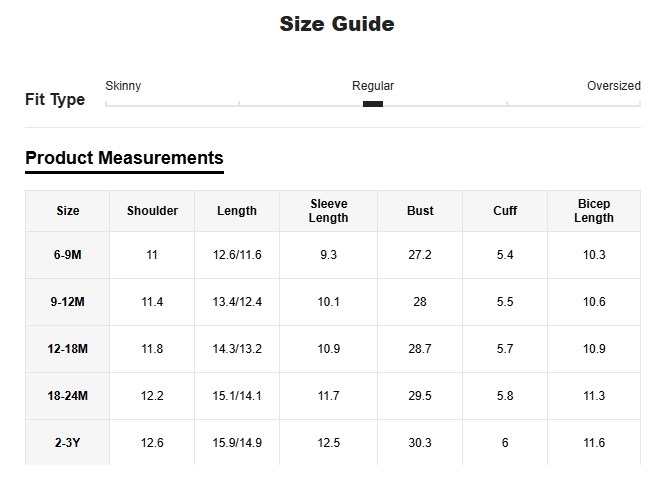This screenshot has height=479, width=662.
Task: Click the Regular fit type label
Action: coord(372,86)
